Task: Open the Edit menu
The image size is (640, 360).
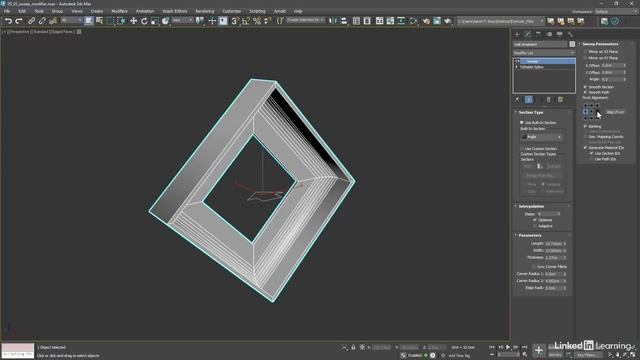Action: (x=22, y=11)
